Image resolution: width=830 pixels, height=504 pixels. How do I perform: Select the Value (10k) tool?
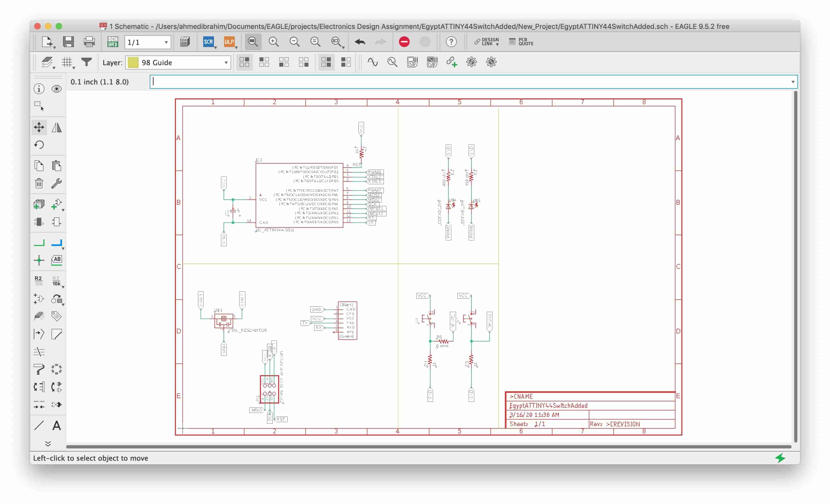(57, 281)
